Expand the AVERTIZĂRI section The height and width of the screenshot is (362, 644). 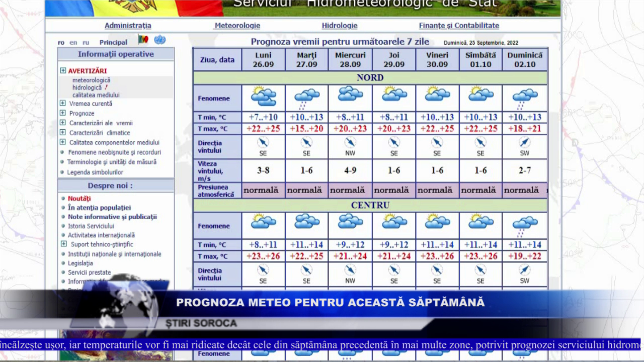63,71
